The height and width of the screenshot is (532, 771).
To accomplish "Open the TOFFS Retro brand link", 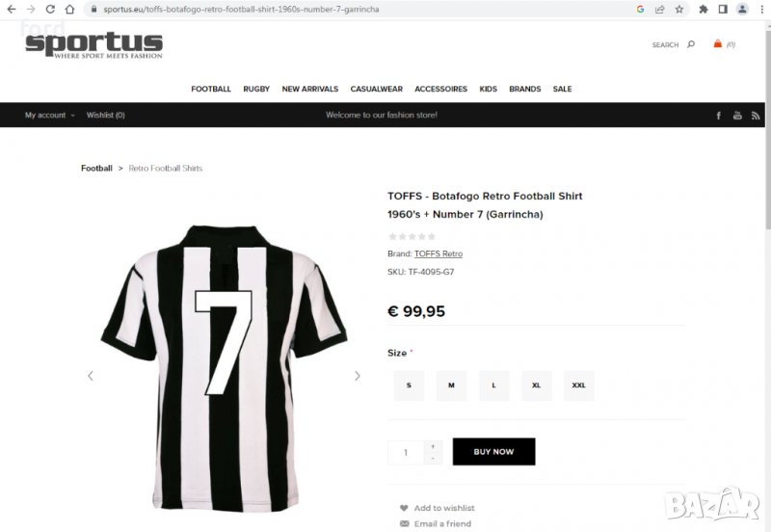I will click(x=439, y=253).
